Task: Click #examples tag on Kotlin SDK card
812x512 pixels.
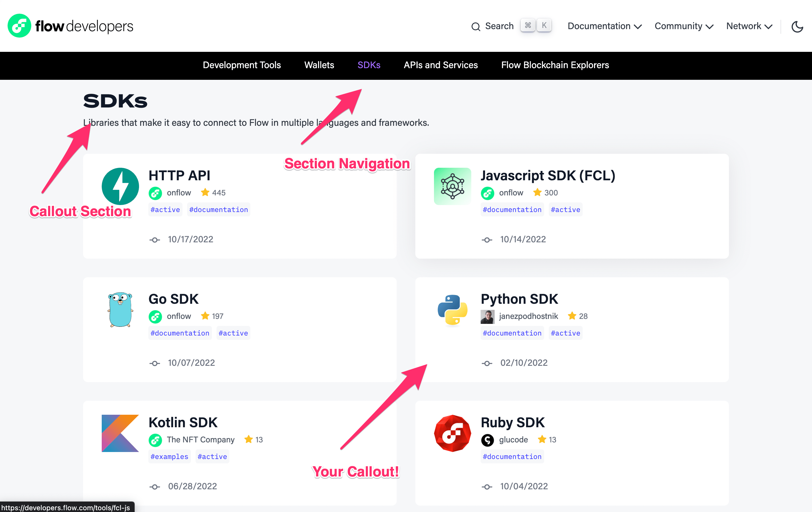Action: (x=169, y=456)
